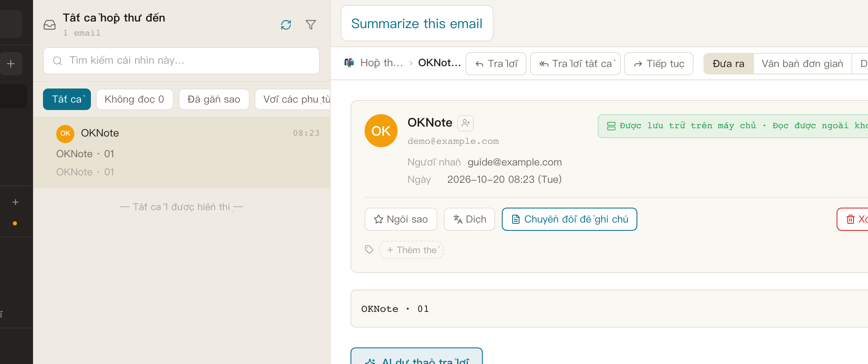The image size is (868, 364).
Task: Click the large OK sender avatar
Action: tap(381, 131)
